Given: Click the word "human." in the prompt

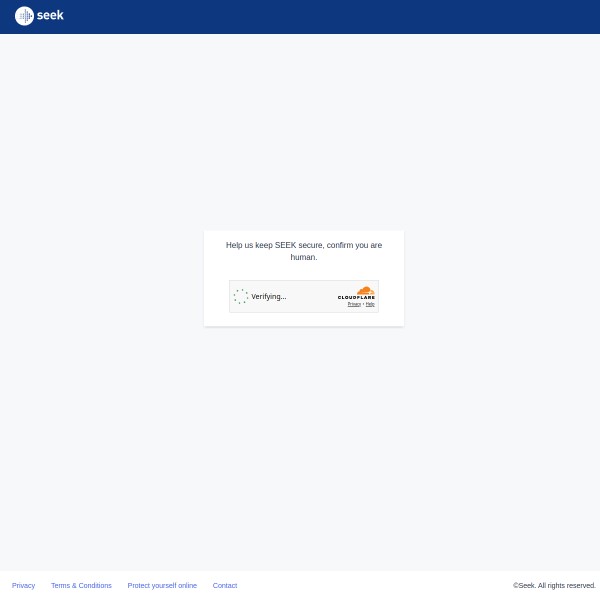Looking at the screenshot, I should point(303,257).
